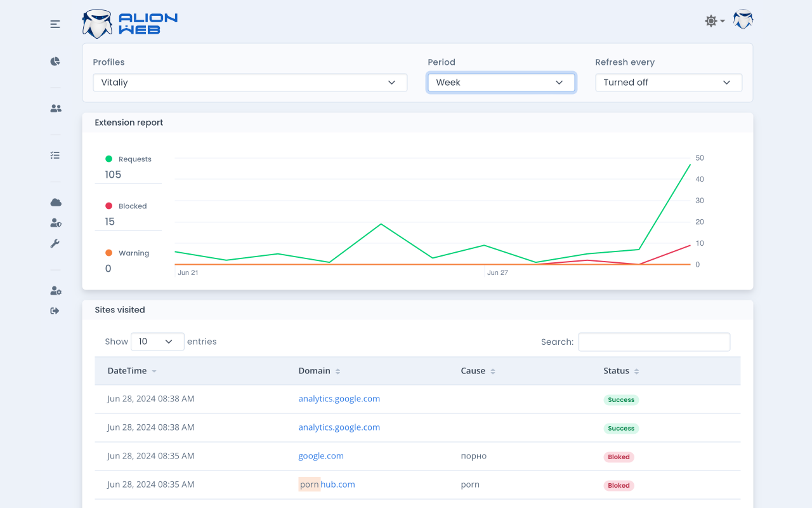This screenshot has height=508, width=812.
Task: Expand the Period dropdown set to Week
Action: coord(501,83)
